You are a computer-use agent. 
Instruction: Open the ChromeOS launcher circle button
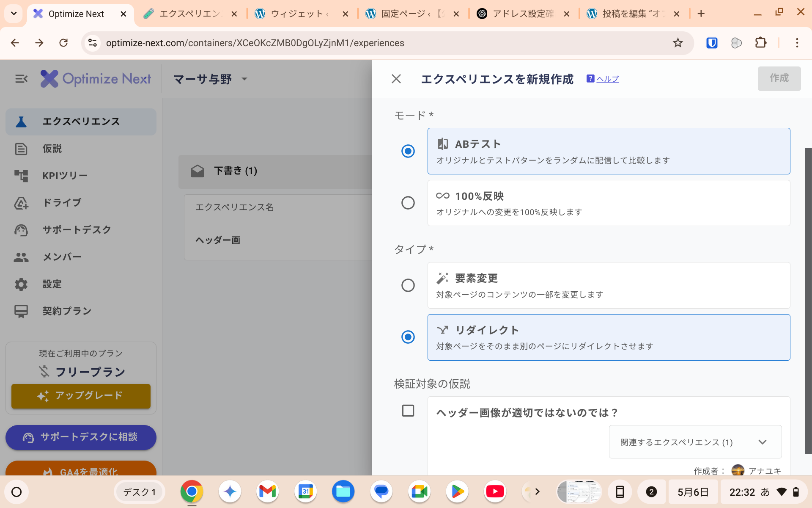pyautogui.click(x=16, y=492)
